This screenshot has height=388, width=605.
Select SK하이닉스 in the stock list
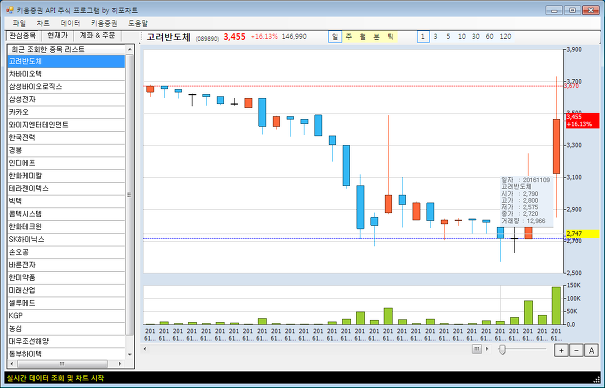[x=66, y=240]
